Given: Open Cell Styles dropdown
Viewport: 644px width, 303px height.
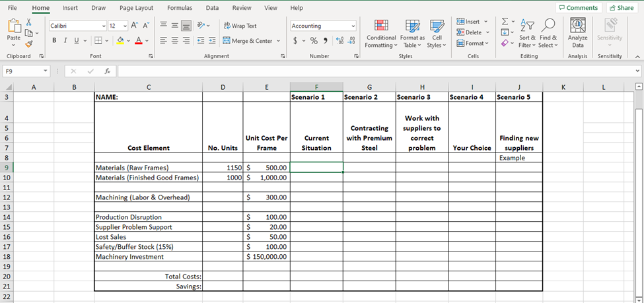Looking at the screenshot, I should coord(436,34).
